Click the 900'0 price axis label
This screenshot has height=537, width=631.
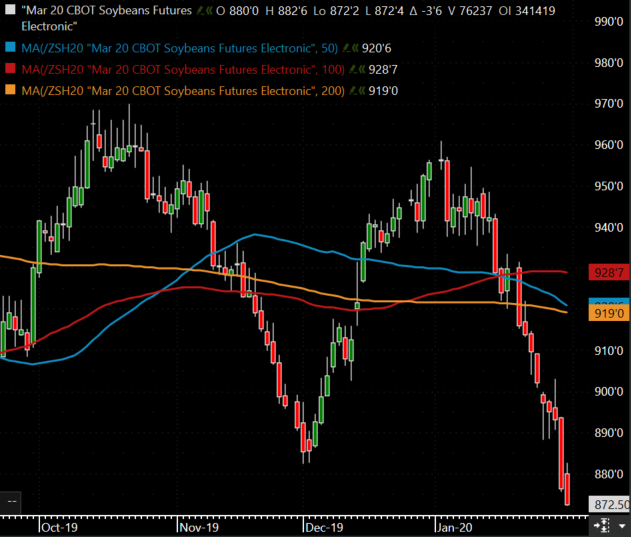pos(609,392)
